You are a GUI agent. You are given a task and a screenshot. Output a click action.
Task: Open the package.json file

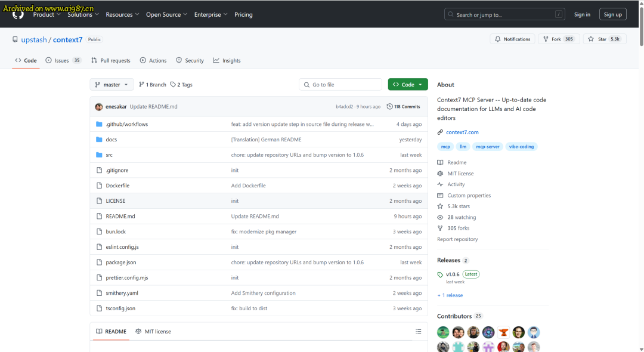click(120, 263)
